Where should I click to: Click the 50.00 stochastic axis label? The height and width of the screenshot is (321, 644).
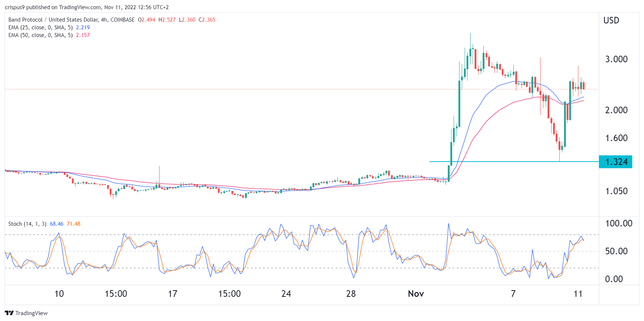click(616, 251)
